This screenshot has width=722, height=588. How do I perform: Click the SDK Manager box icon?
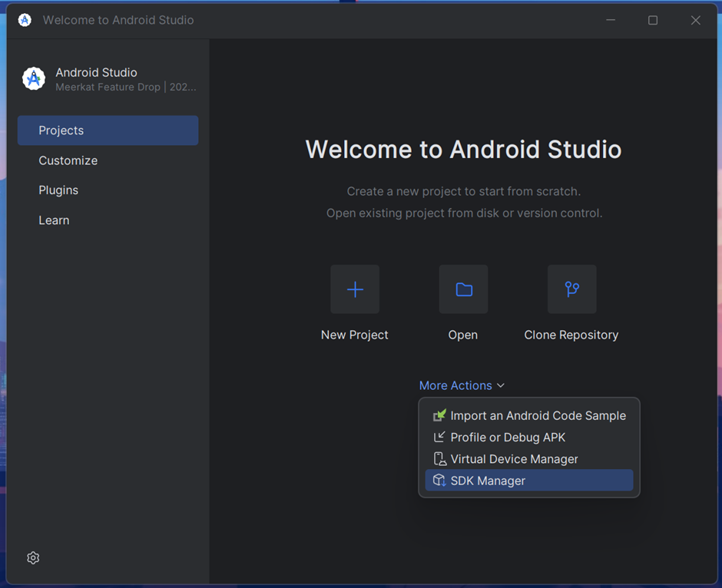coord(439,481)
